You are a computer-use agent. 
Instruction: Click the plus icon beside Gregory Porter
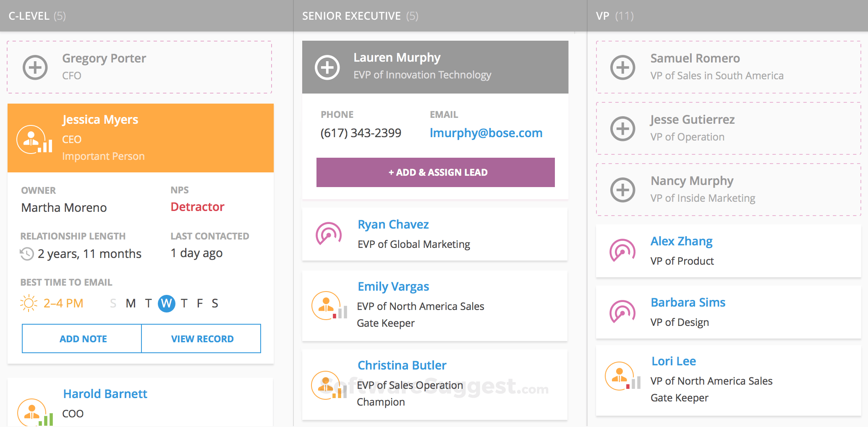(x=35, y=67)
